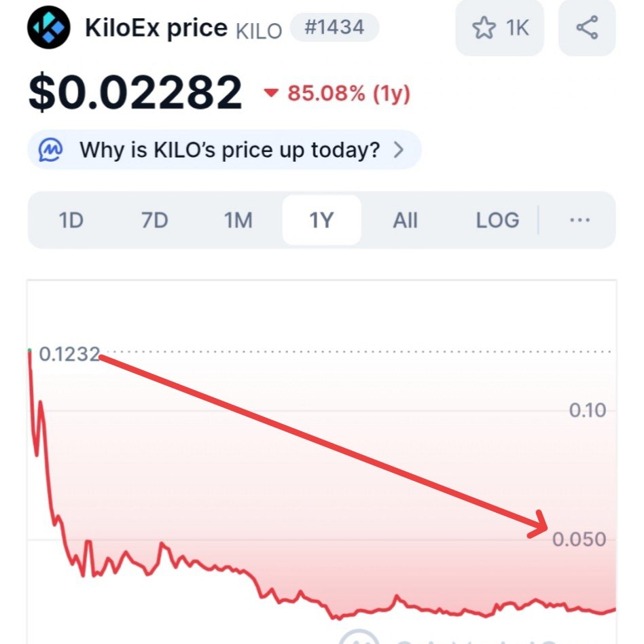The height and width of the screenshot is (644, 644).
Task: Click the $0.02282 current price
Action: [x=135, y=92]
